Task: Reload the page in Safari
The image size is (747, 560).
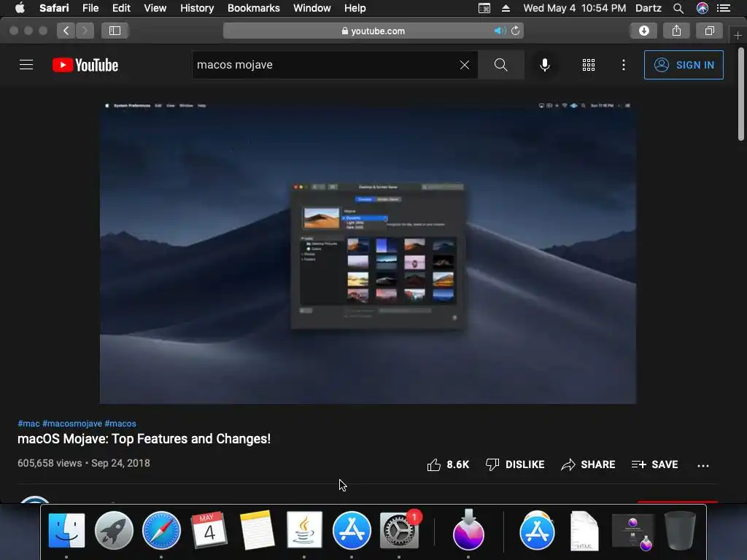Action: [516, 31]
